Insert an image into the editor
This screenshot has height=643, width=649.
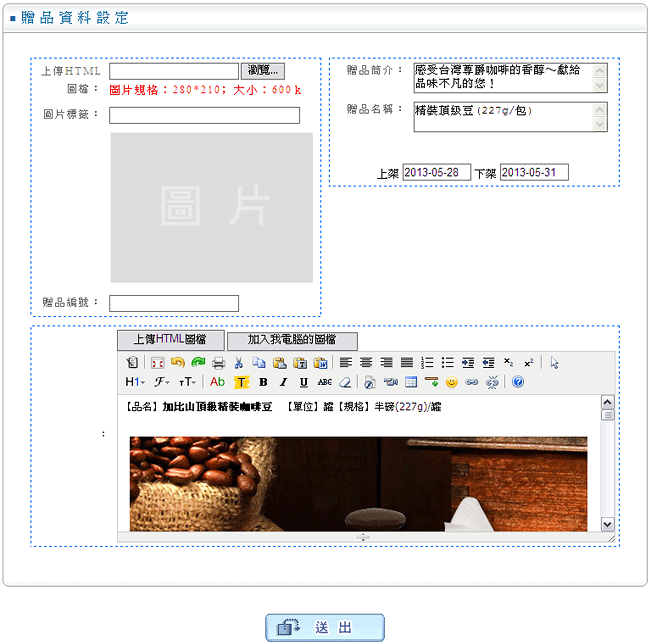tap(370, 382)
